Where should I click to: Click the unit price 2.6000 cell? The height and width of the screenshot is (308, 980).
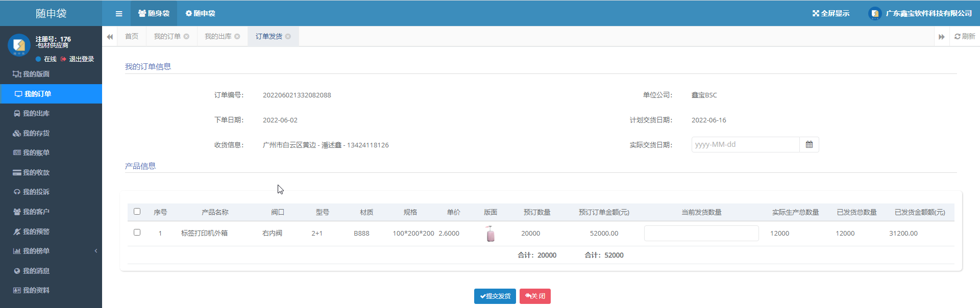coord(449,234)
